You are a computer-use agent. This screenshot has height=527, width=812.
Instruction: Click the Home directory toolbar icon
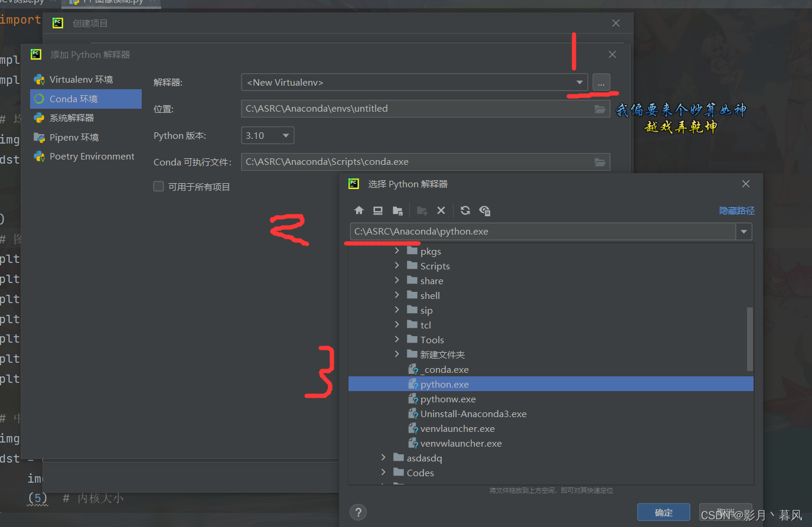tap(359, 210)
